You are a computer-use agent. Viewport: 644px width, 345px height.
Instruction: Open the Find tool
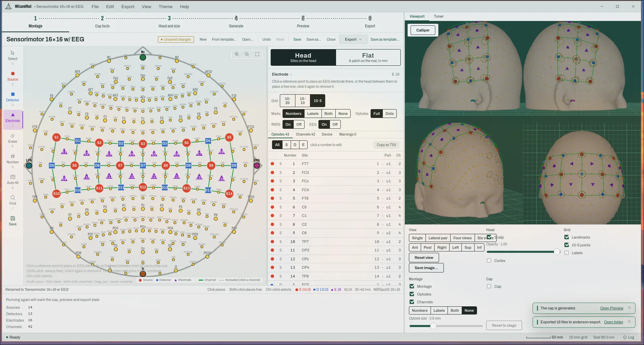coord(13,200)
